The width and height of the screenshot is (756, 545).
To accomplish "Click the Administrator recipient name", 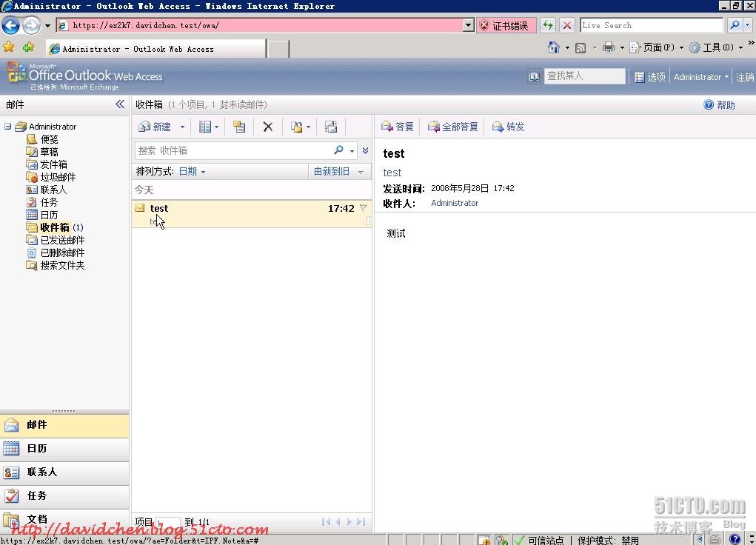I will coord(455,203).
